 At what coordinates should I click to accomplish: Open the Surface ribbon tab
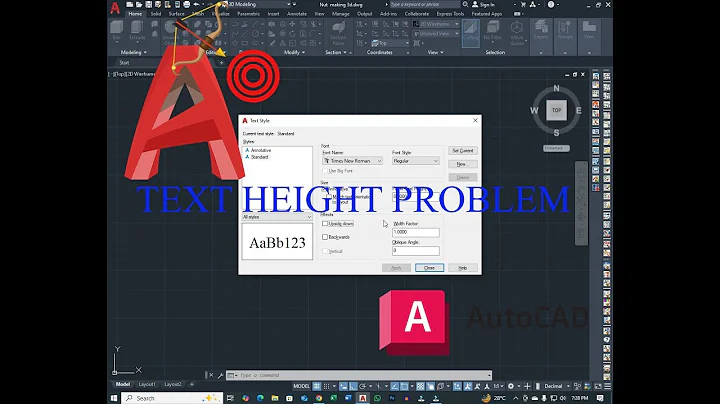[x=176, y=14]
